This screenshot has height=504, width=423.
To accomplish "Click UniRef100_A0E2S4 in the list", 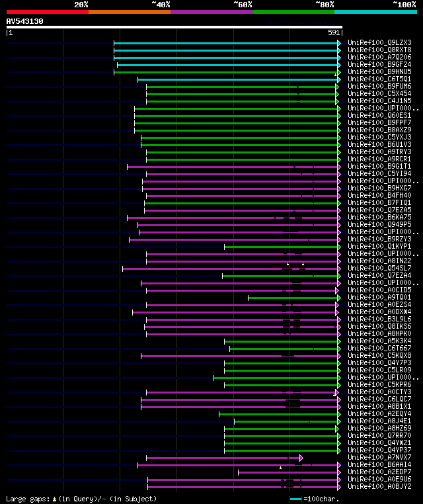I will [x=379, y=304].
